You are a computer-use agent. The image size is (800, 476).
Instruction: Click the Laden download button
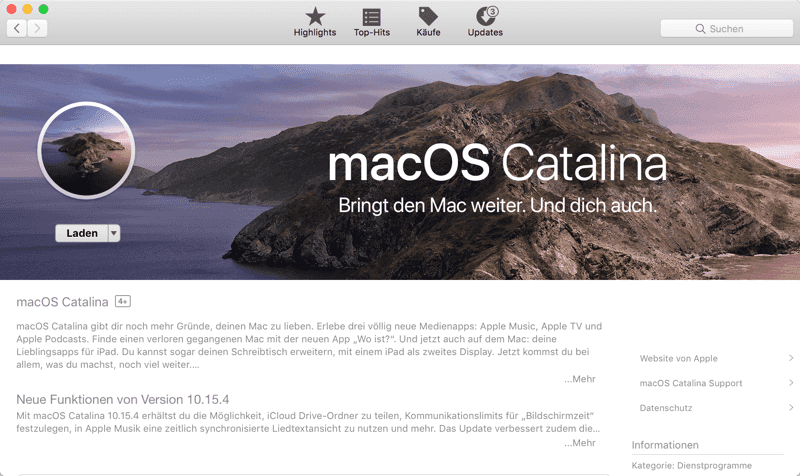coord(82,233)
